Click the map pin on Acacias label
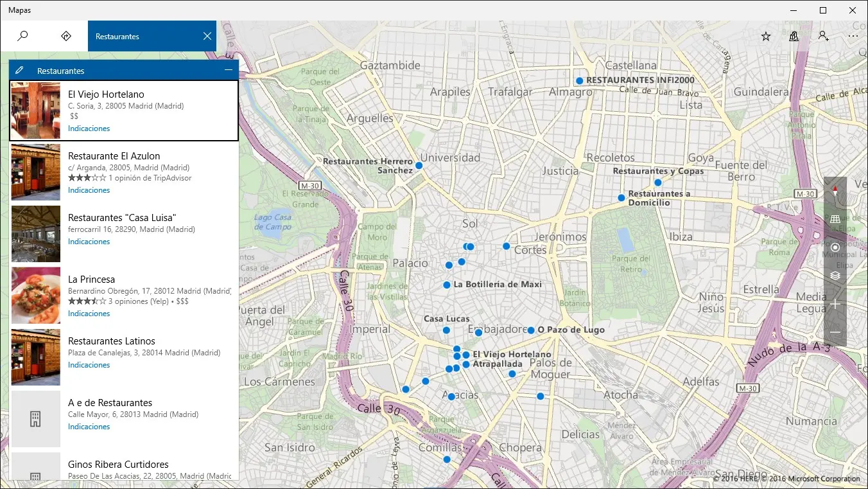 coord(451,397)
